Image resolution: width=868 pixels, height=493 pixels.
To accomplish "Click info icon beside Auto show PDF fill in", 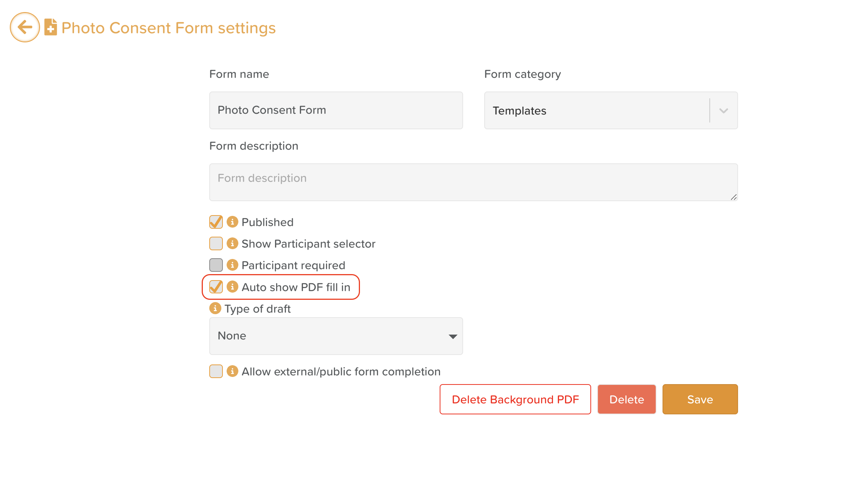I will 232,287.
